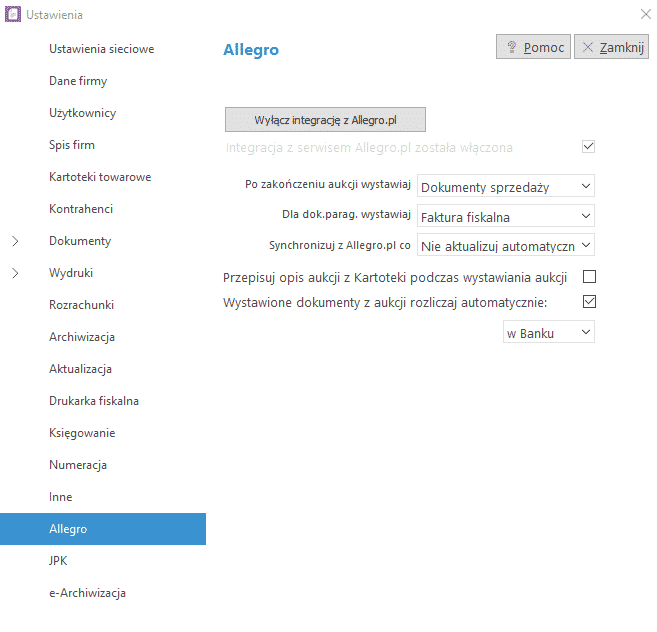
Task: Click Wyłącz integrację z Allegro.pl button
Action: (x=325, y=119)
